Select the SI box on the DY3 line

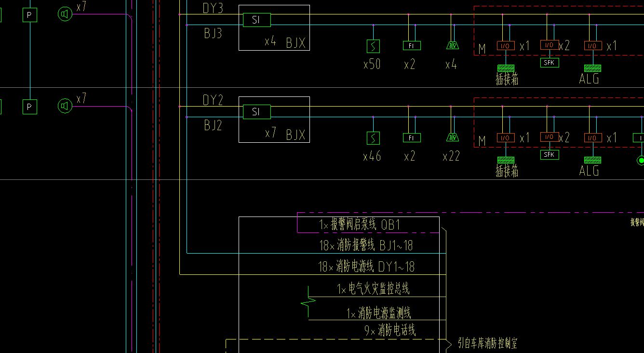tap(256, 20)
